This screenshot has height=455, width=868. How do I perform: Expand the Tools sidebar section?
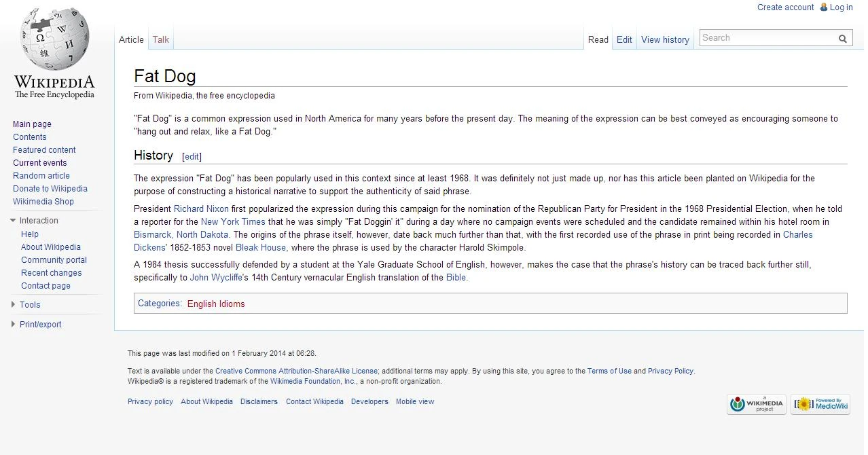click(13, 305)
